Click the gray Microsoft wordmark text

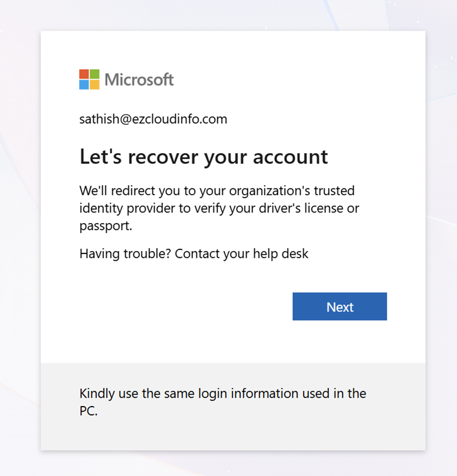click(139, 79)
